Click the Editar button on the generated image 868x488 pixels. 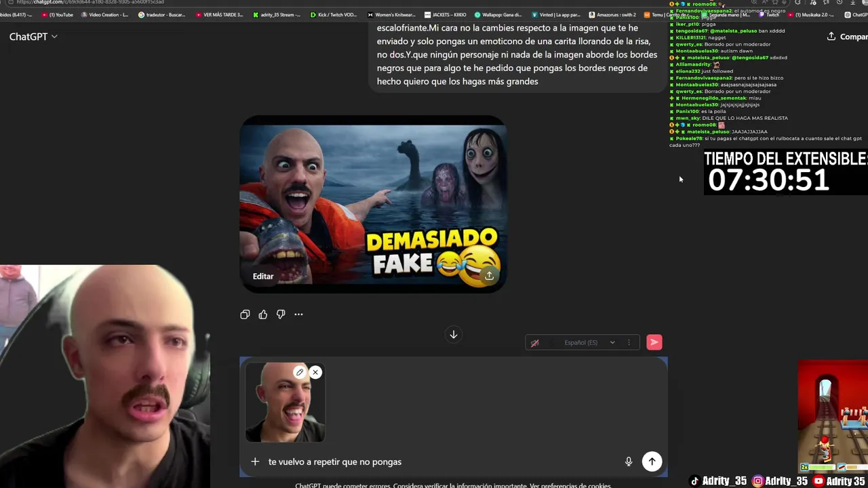(x=263, y=276)
